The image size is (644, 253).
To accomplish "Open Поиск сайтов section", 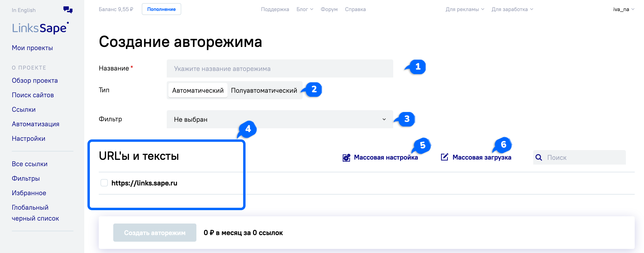I will (33, 95).
